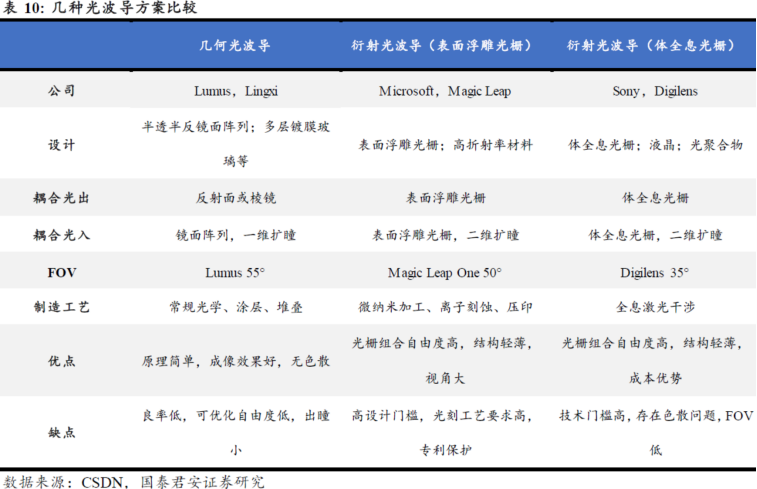This screenshot has height=489, width=757.
Task: Click the '镜面阵列，一维扩瞳' cell
Action: [x=236, y=235]
